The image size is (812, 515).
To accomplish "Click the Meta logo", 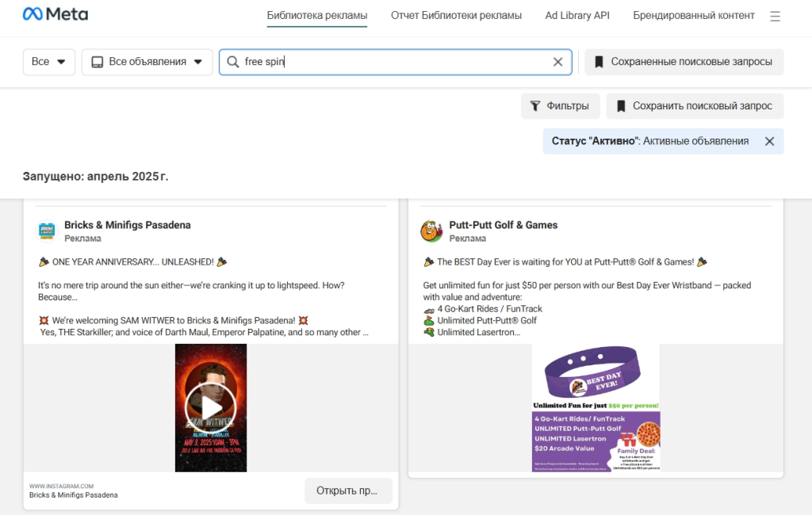I will [56, 14].
